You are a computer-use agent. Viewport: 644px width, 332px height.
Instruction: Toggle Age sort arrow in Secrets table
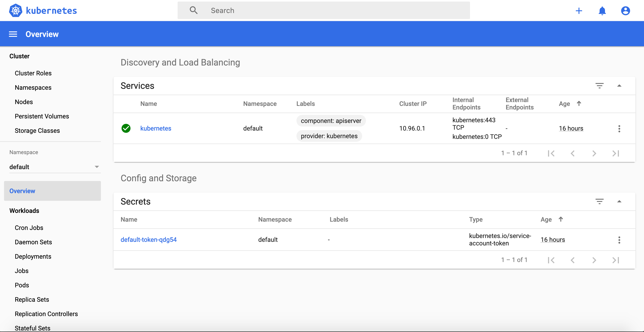point(561,219)
